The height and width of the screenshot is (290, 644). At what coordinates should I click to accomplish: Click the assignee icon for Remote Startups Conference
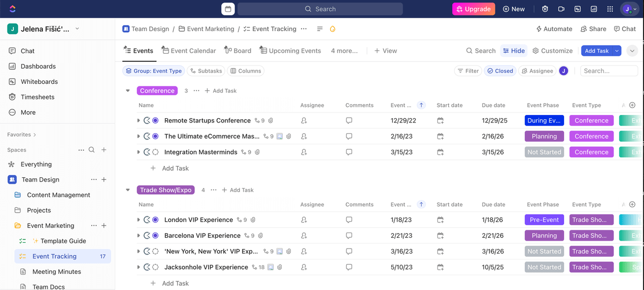pos(304,121)
